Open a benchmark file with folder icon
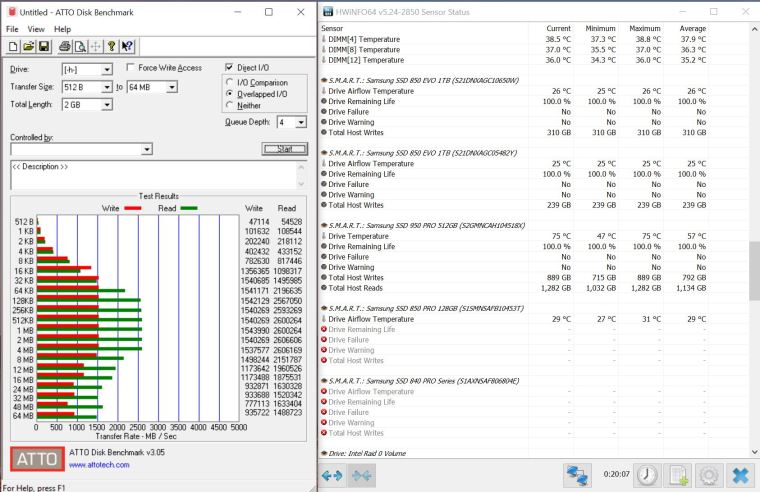Image resolution: width=760 pixels, height=492 pixels. pyautogui.click(x=29, y=47)
